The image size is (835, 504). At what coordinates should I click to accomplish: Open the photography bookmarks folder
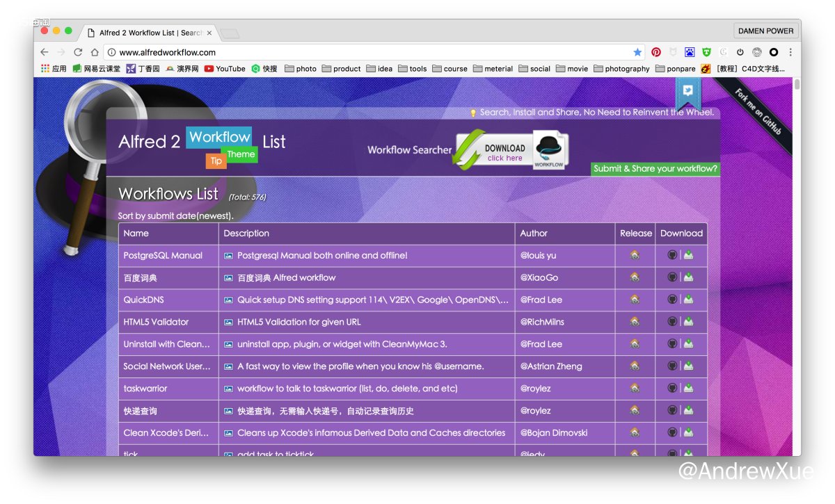tap(621, 69)
